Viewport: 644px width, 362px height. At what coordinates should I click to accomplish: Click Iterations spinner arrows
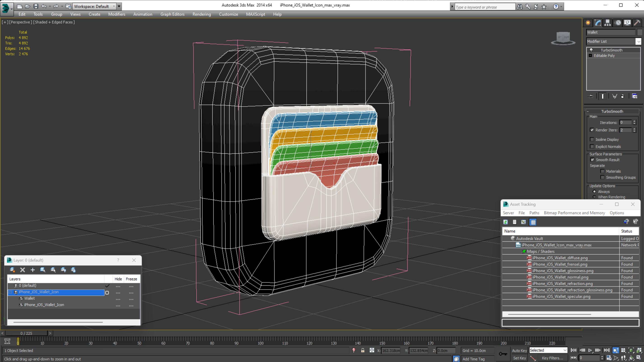pos(634,122)
